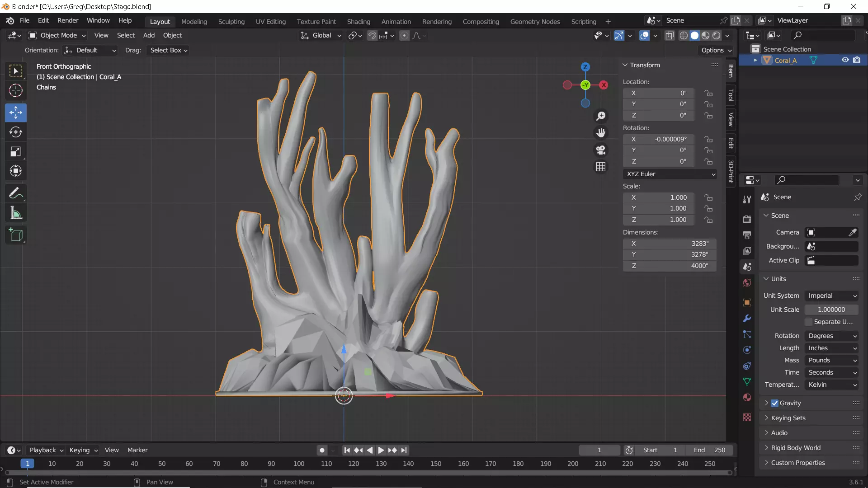Open the Unit System Imperial dropdown
Viewport: 868px width, 488px height.
(832, 296)
